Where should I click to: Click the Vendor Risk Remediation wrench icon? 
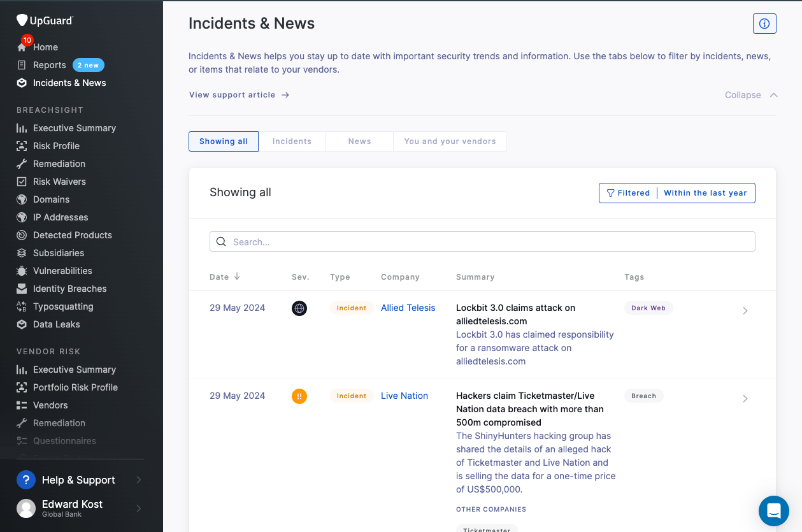(22, 423)
